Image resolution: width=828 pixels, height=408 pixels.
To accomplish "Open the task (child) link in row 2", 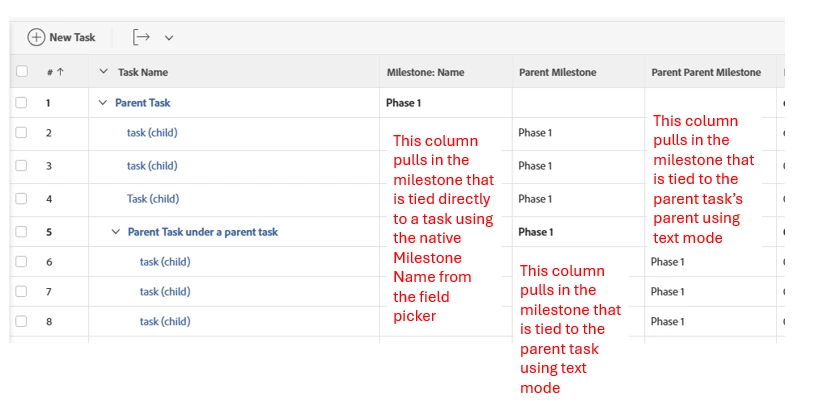I will tap(152, 132).
